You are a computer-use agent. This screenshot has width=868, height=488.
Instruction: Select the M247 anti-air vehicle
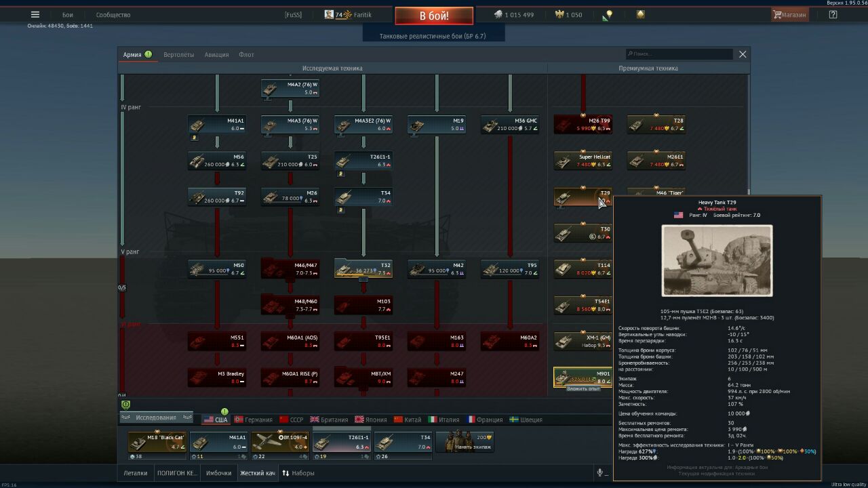(x=437, y=377)
